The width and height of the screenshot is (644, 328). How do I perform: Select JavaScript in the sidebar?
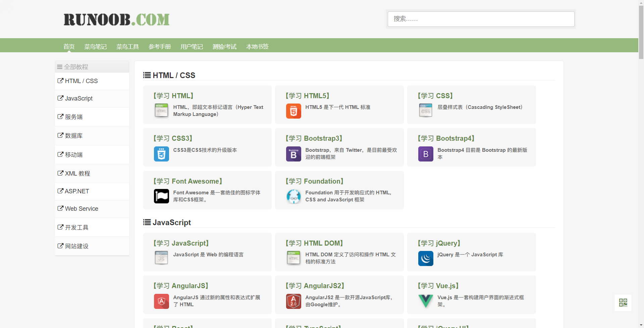coord(92,99)
